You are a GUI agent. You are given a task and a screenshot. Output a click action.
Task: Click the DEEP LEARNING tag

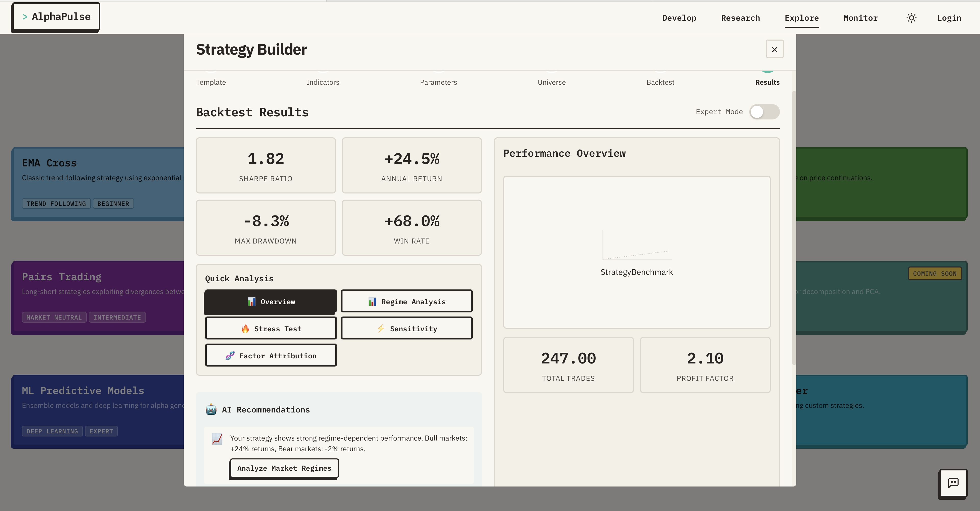[52, 431]
